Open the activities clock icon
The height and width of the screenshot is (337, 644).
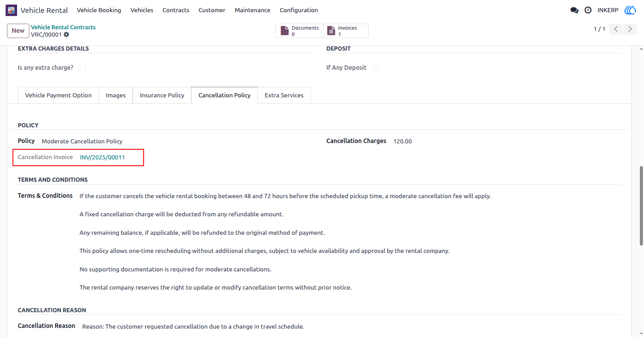[588, 10]
